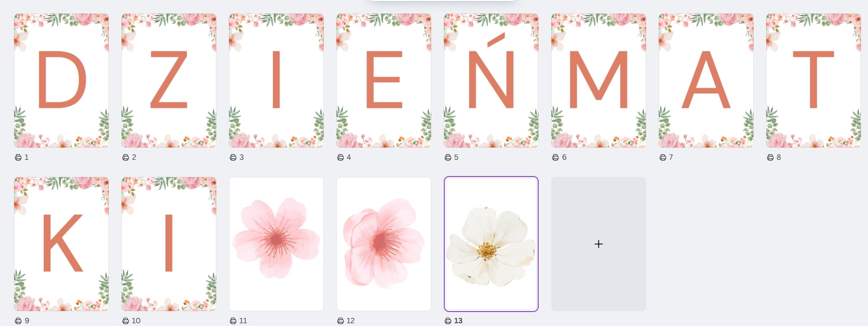This screenshot has height=326, width=868.
Task: Select the page thumbnail with letter Z
Action: coord(169,80)
